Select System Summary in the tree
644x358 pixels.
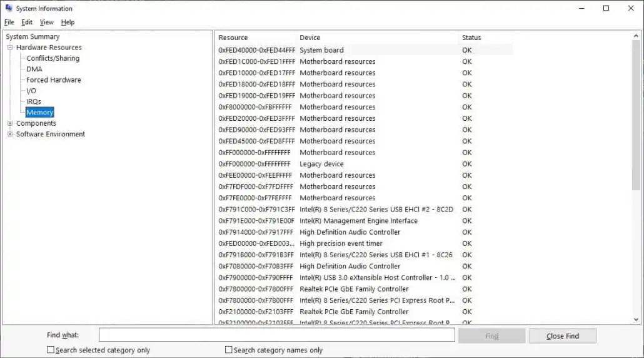(x=33, y=36)
